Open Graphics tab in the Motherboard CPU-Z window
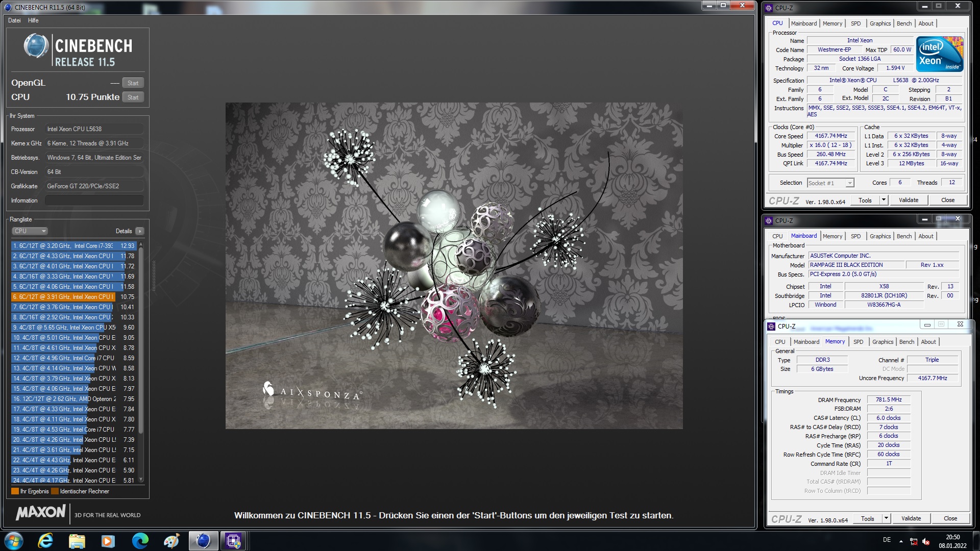The image size is (980, 551). [x=880, y=236]
